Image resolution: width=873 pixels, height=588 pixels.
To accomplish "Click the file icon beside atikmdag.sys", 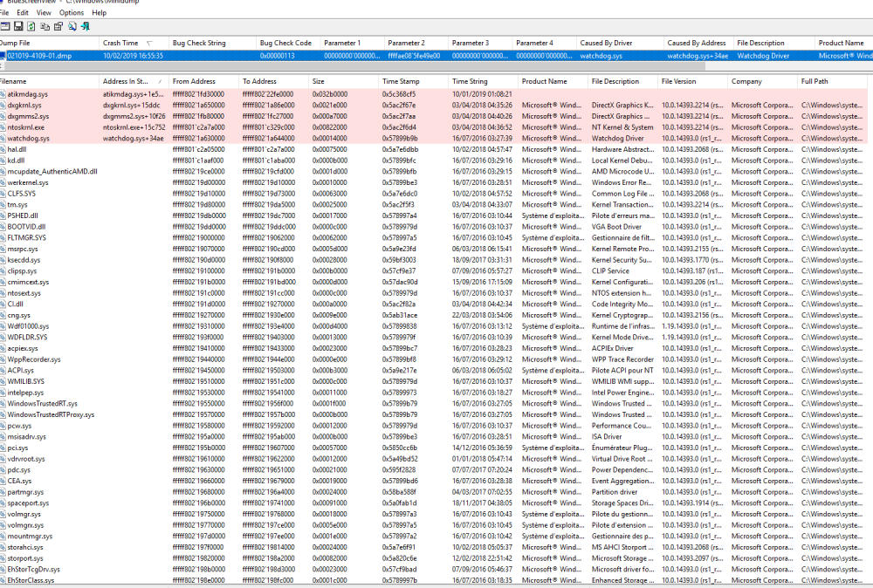I will 3,93.
